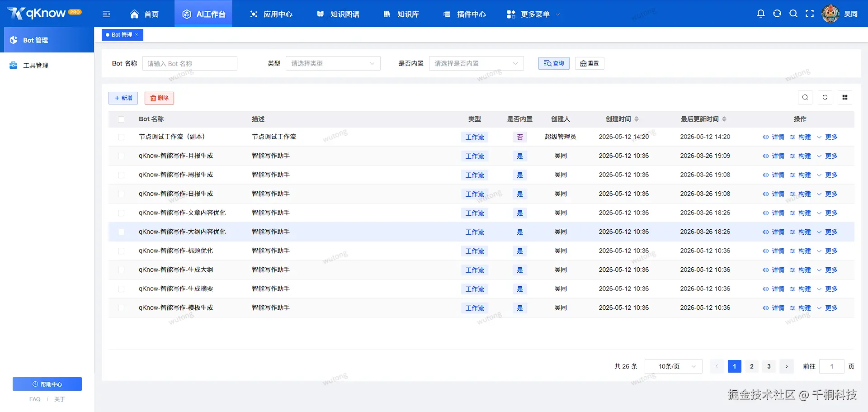868x412 pixels.
Task: Click the red 删除 delete button
Action: point(159,98)
